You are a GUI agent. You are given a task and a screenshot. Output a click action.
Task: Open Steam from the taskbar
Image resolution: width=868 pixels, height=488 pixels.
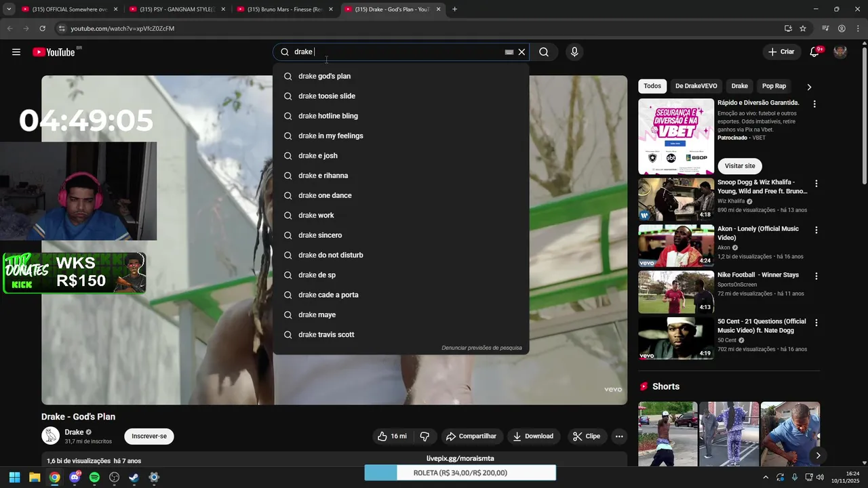134,477
